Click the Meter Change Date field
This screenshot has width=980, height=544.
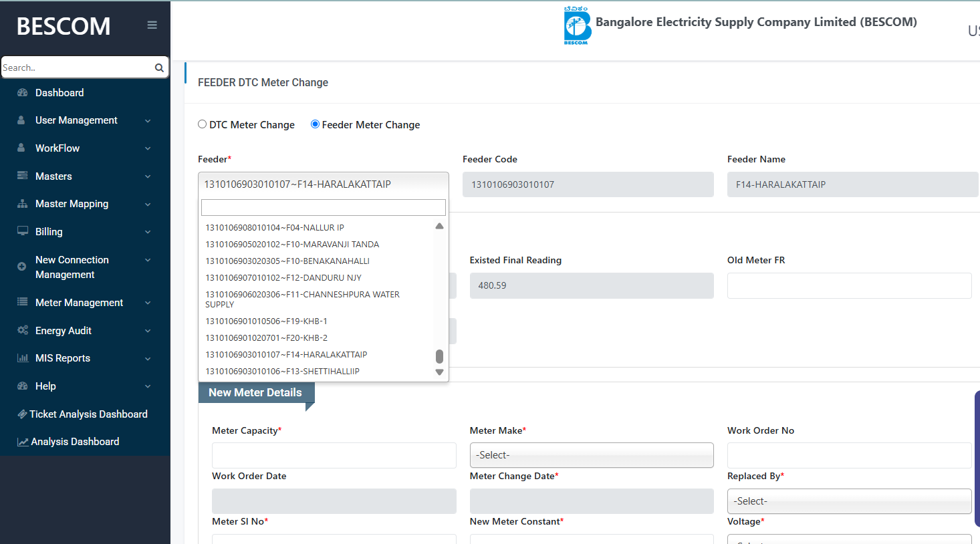[x=592, y=501]
